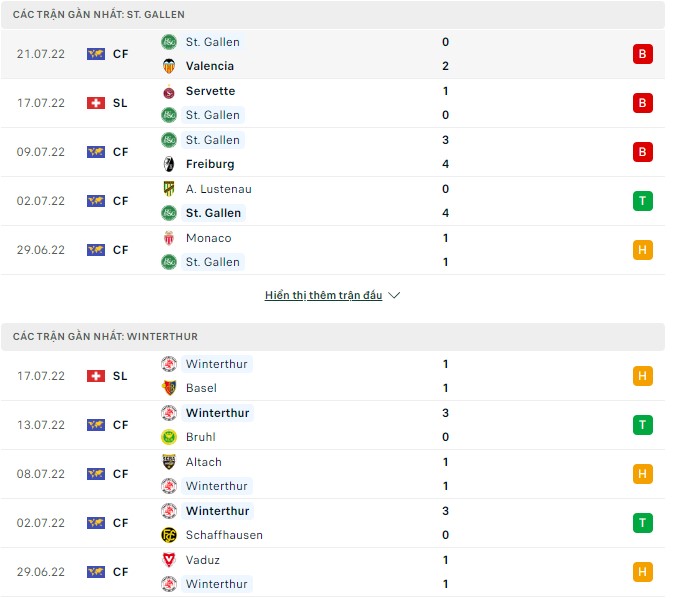
Task: Open the Valencia team link
Action: pyautogui.click(x=210, y=66)
